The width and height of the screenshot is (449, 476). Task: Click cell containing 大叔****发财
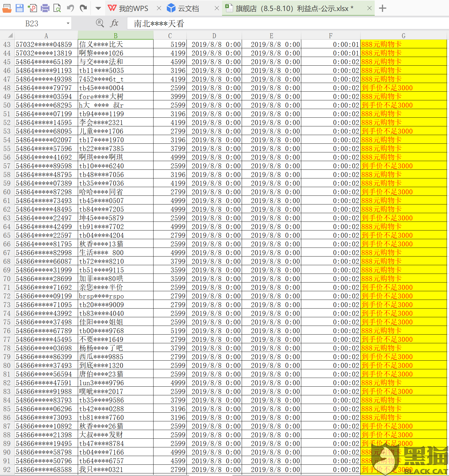116,435
